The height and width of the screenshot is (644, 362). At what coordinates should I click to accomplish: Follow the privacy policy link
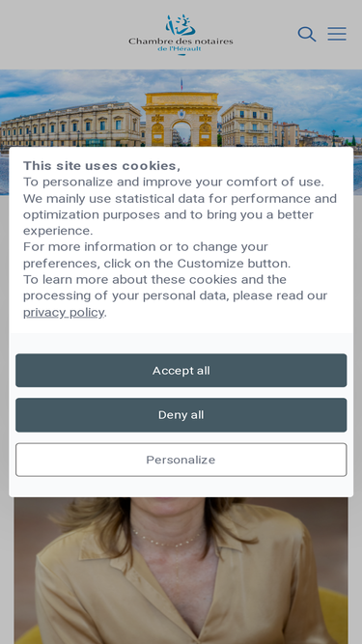pos(64,313)
